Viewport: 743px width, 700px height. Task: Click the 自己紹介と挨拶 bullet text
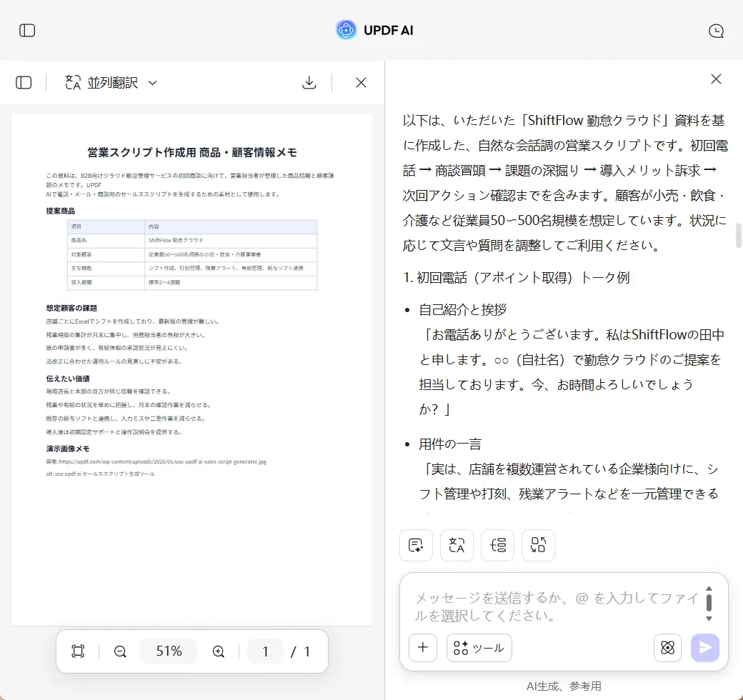462,310
